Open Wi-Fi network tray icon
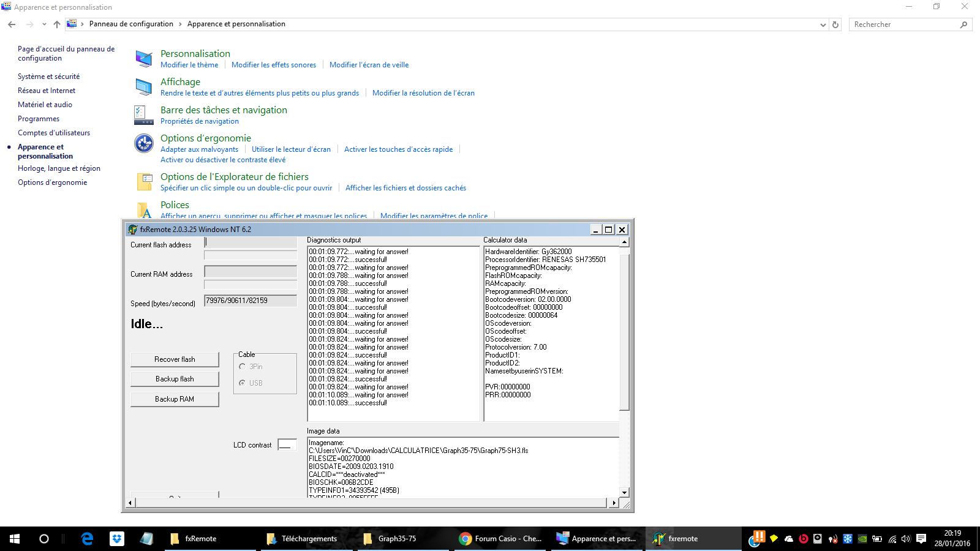 tap(892, 539)
